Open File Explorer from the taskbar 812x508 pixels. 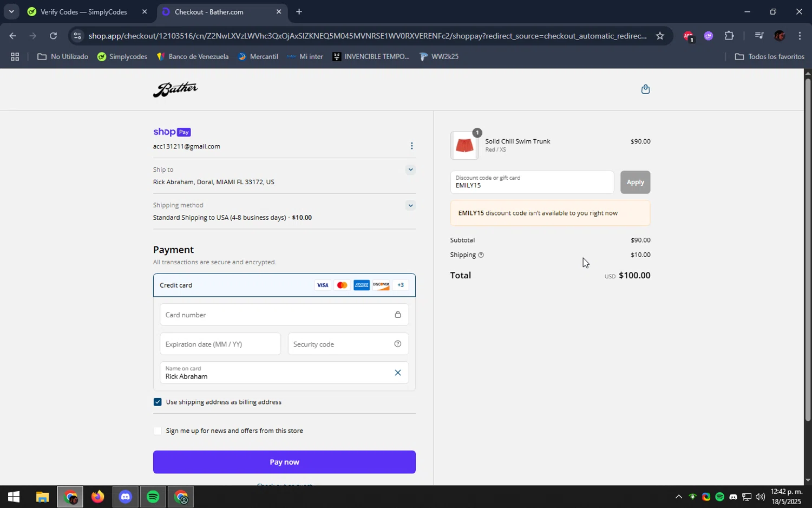[42, 497]
